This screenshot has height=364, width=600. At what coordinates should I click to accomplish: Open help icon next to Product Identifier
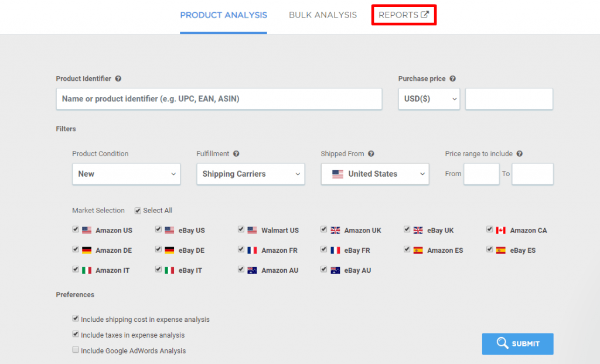118,78
